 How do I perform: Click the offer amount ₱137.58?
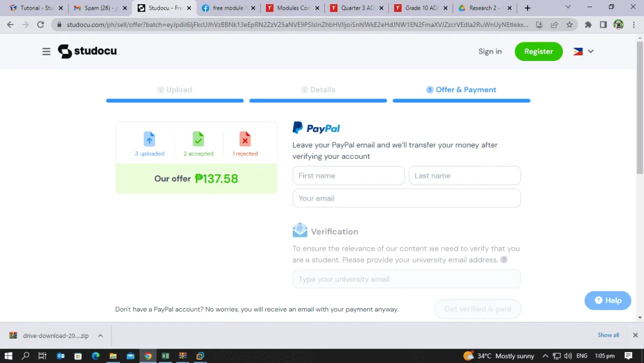pos(216,179)
